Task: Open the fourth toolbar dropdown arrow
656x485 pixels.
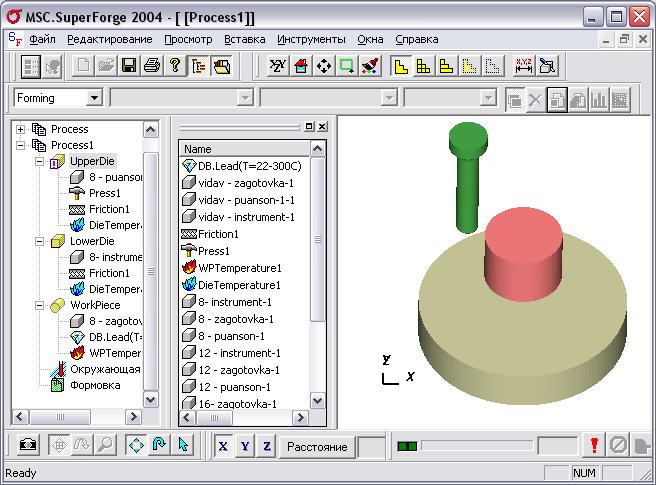Action: pos(488,98)
